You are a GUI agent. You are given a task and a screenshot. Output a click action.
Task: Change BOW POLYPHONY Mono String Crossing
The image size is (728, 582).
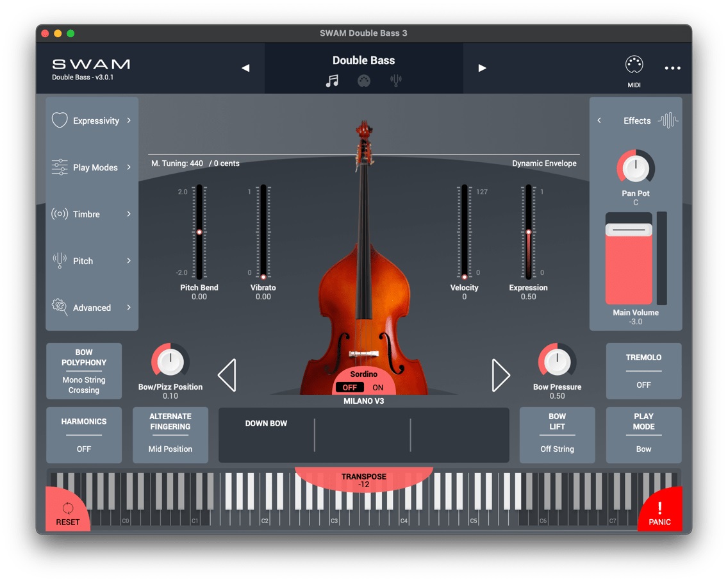(84, 371)
